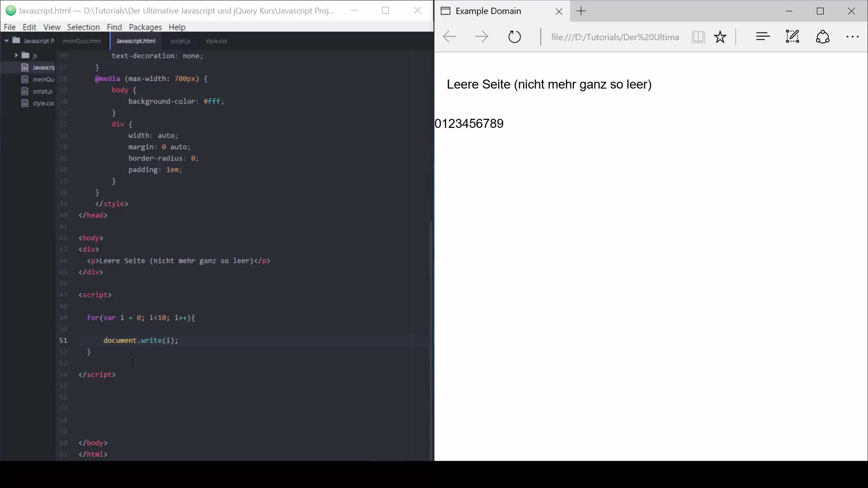The height and width of the screenshot is (488, 868).
Task: Expand the js folder in tree
Action: coord(16,55)
